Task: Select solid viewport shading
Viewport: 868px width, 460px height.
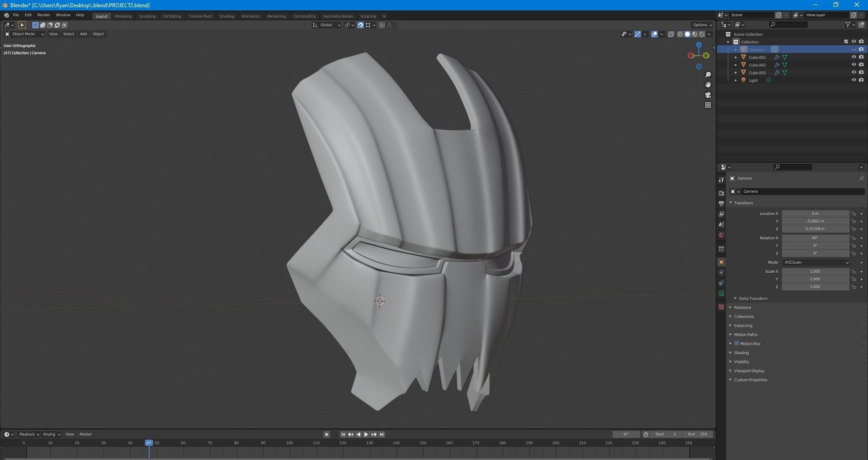Action: pyautogui.click(x=688, y=34)
